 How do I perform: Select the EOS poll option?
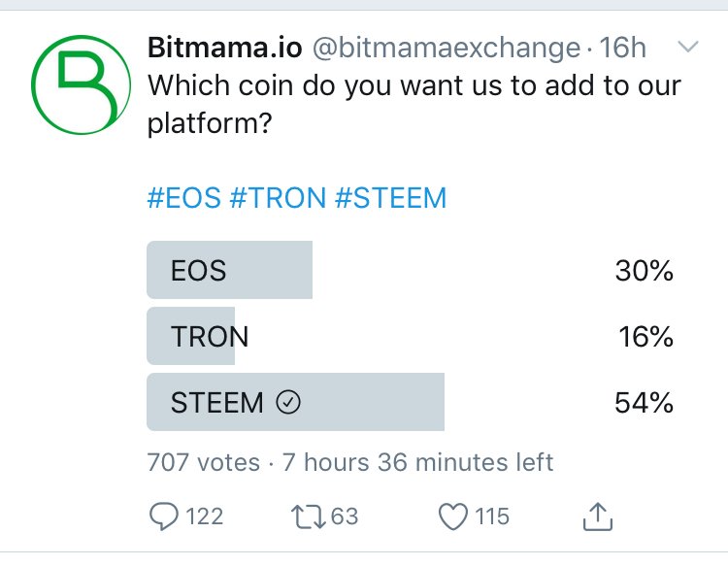click(x=410, y=270)
